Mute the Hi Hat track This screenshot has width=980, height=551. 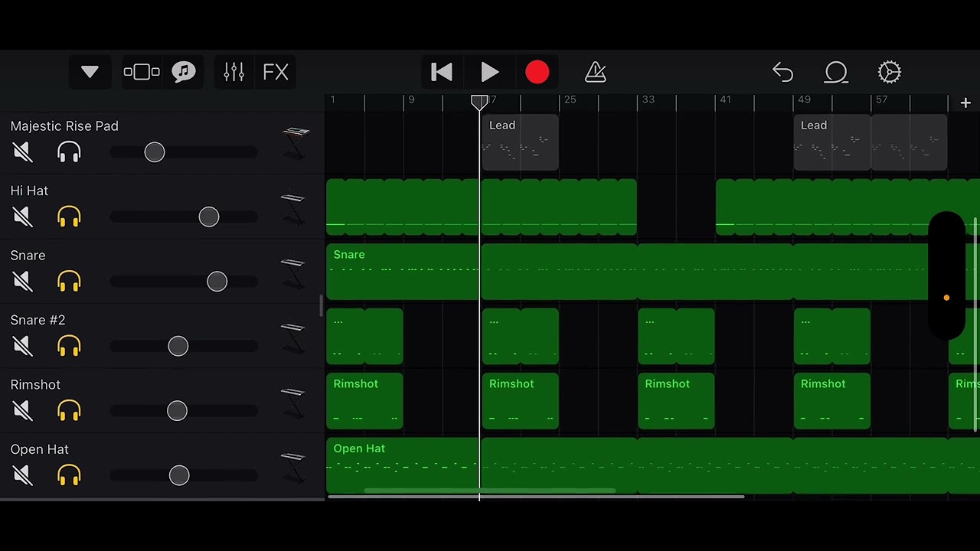tap(23, 217)
